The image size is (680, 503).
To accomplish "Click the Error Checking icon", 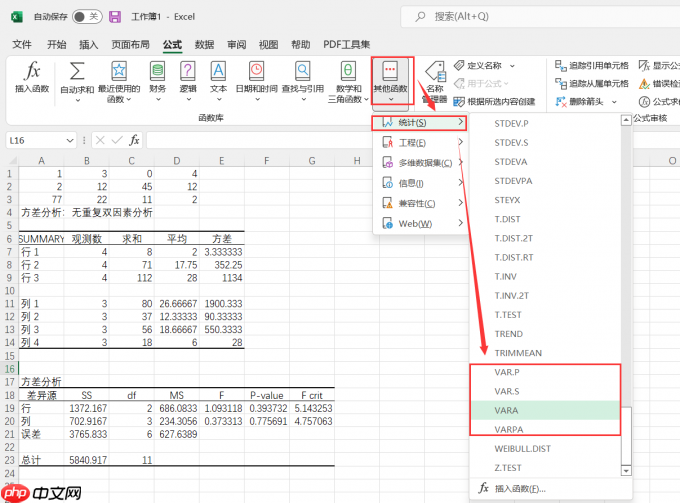I will click(x=644, y=83).
